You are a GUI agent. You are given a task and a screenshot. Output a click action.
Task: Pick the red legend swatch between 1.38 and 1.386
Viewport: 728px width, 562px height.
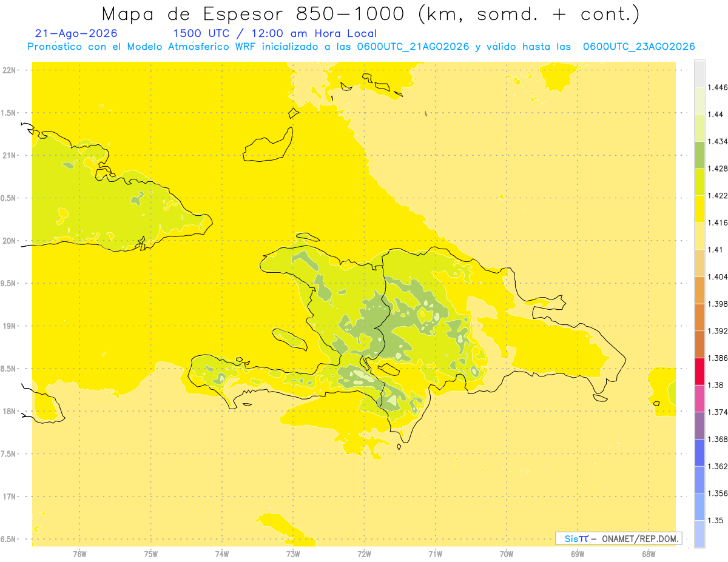pos(699,371)
